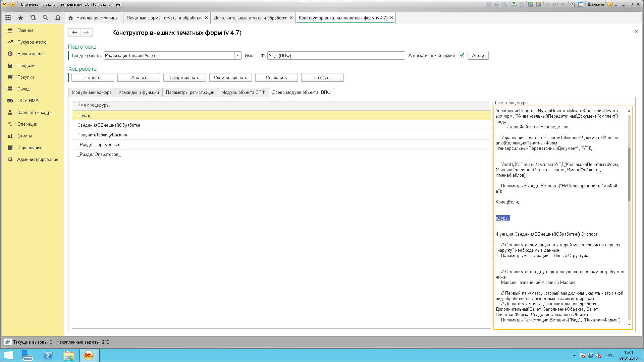
Task: Expand the arrow next to information icon
Action: [616, 5]
